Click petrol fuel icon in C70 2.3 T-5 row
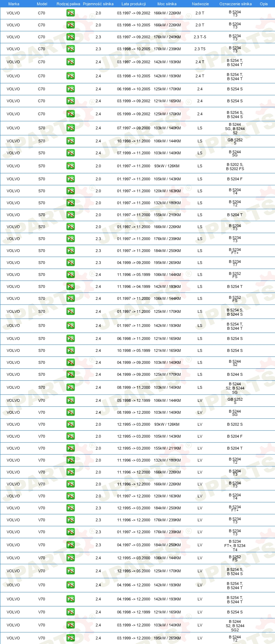The height and width of the screenshot is (644, 275). (x=71, y=37)
